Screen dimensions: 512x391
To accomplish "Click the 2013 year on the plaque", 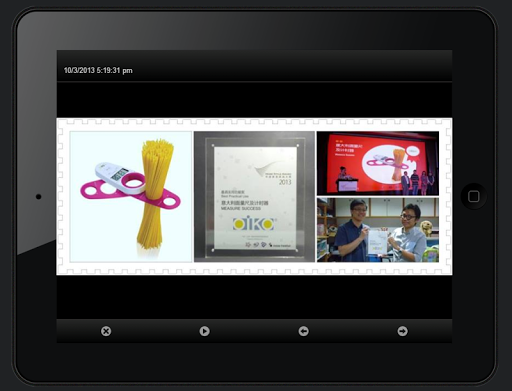I will tap(285, 182).
